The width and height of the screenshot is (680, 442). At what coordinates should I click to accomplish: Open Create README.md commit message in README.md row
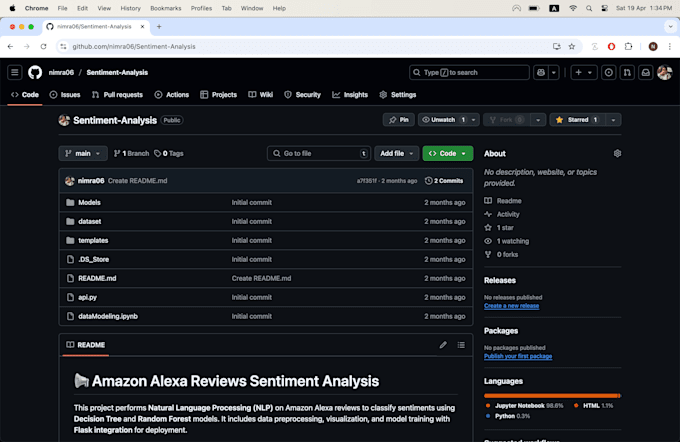click(262, 278)
